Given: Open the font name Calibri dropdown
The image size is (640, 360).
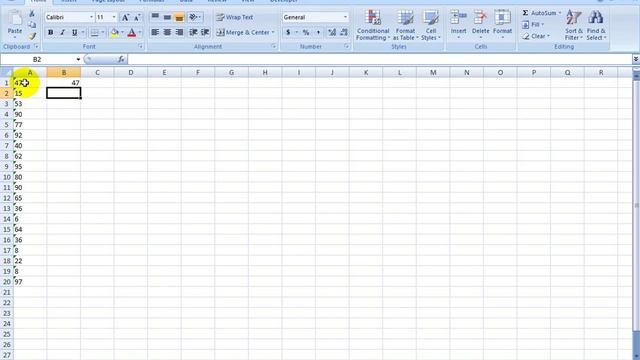Looking at the screenshot, I should click(91, 17).
